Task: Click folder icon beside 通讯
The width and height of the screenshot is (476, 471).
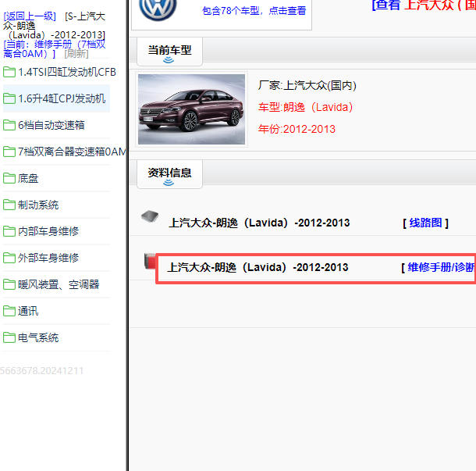Action: pyautogui.click(x=9, y=311)
